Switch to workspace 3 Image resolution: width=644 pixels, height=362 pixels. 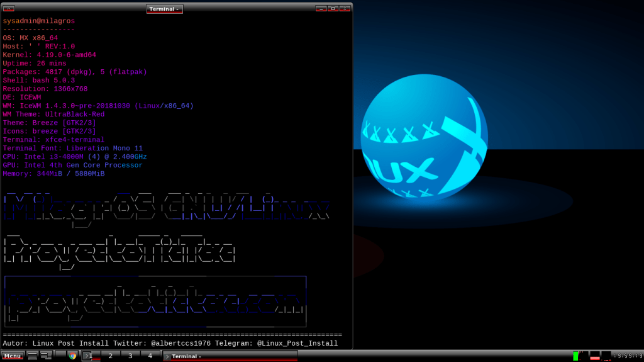coord(130,356)
